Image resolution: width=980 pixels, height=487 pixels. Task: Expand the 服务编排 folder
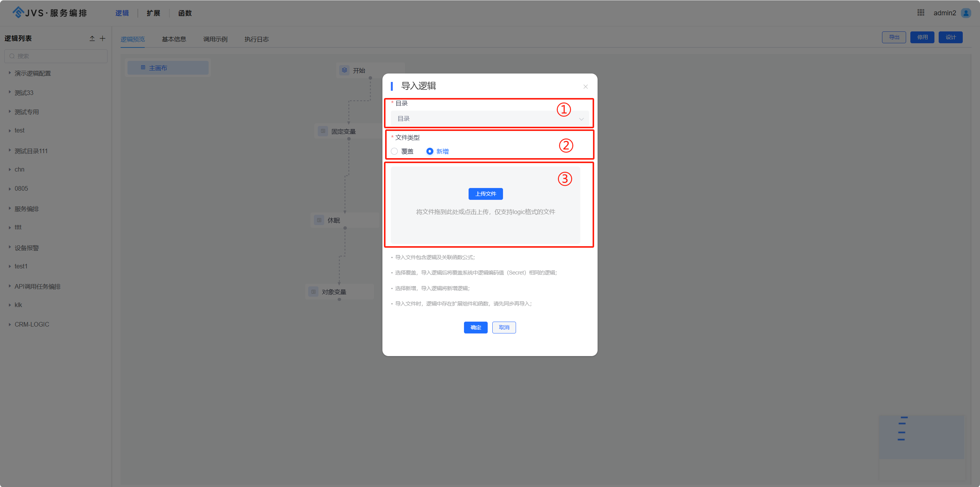point(10,208)
